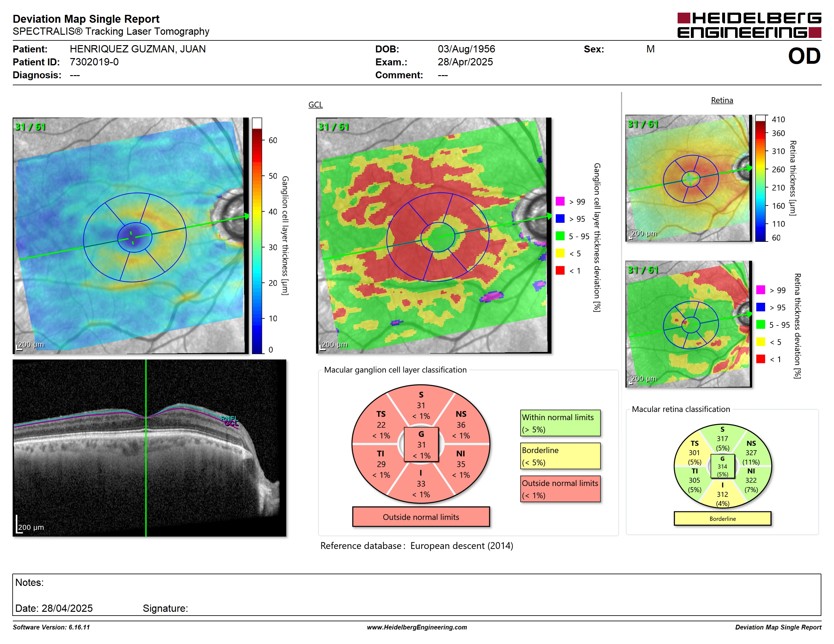Select patient name HENRIQUEZ GUZMAN, JUAN
This screenshot has height=644, width=834.
point(137,49)
